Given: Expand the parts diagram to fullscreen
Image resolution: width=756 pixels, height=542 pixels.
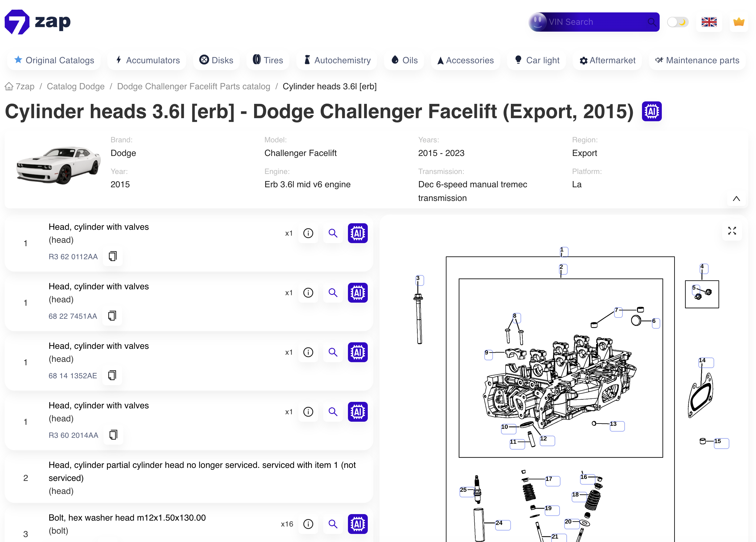Looking at the screenshot, I should pyautogui.click(x=732, y=230).
